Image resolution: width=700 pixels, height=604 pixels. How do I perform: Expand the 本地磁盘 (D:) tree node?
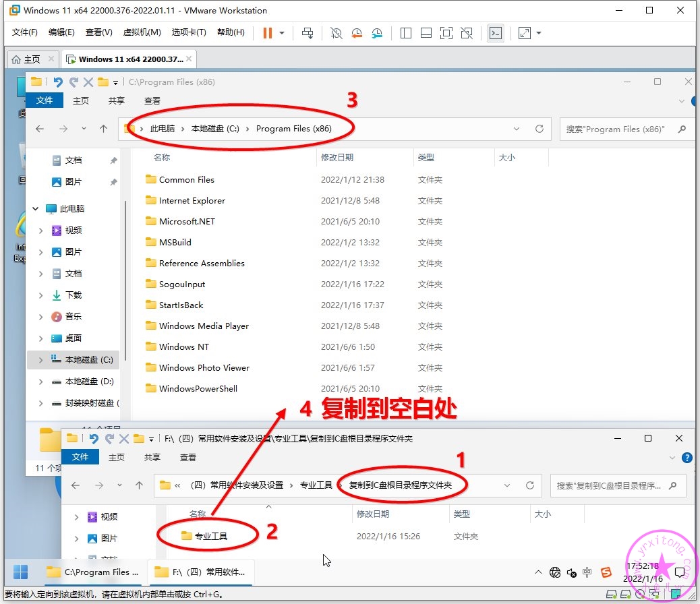pos(40,382)
